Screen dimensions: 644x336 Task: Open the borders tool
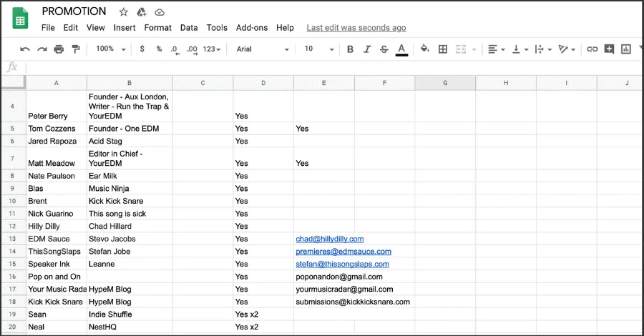(443, 49)
